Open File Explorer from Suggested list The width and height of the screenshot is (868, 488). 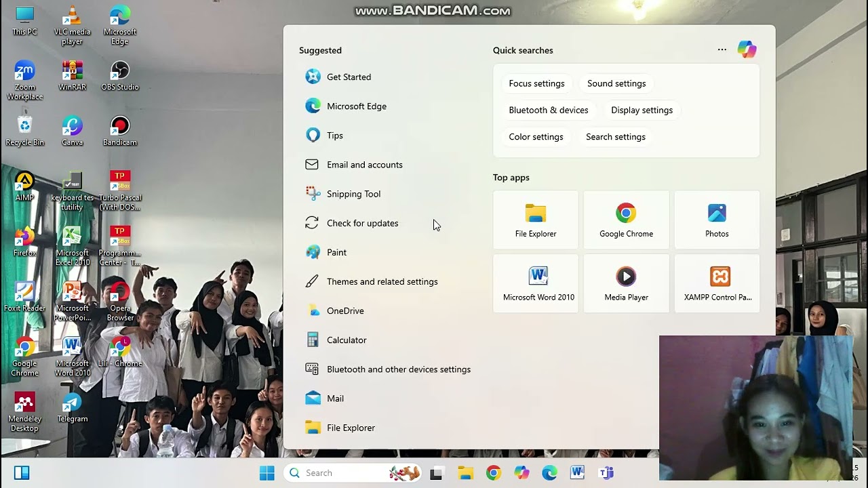tap(387, 428)
